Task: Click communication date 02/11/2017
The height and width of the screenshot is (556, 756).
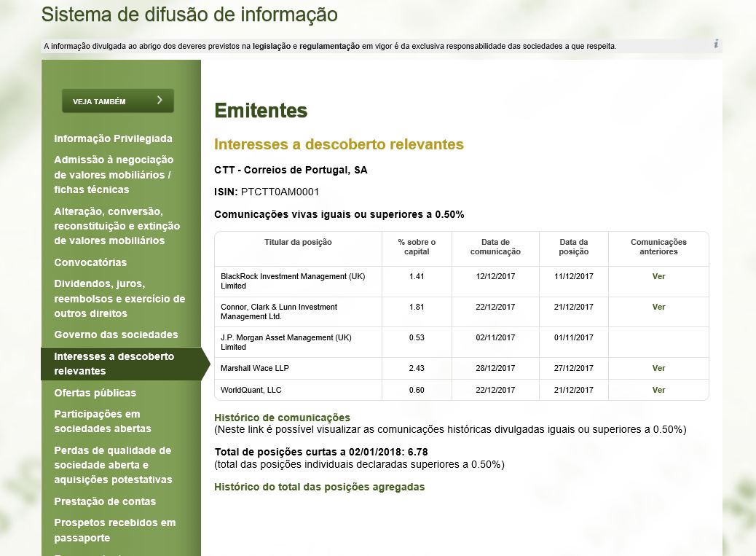Action: coord(495,337)
